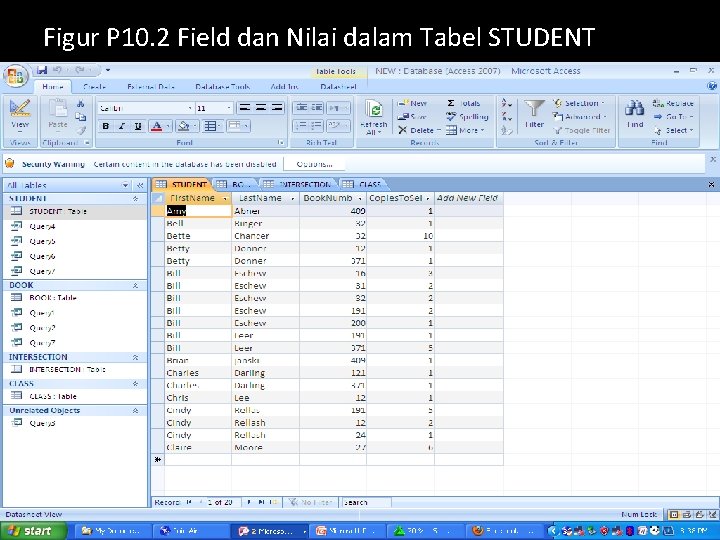Sort ascending A to Z icon
The image size is (720, 540).
click(506, 103)
